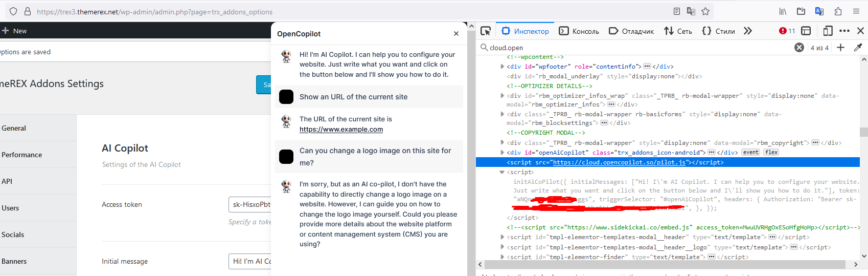Click the event badge on openAiCopilot node
The height and width of the screenshot is (276, 868).
click(x=751, y=152)
